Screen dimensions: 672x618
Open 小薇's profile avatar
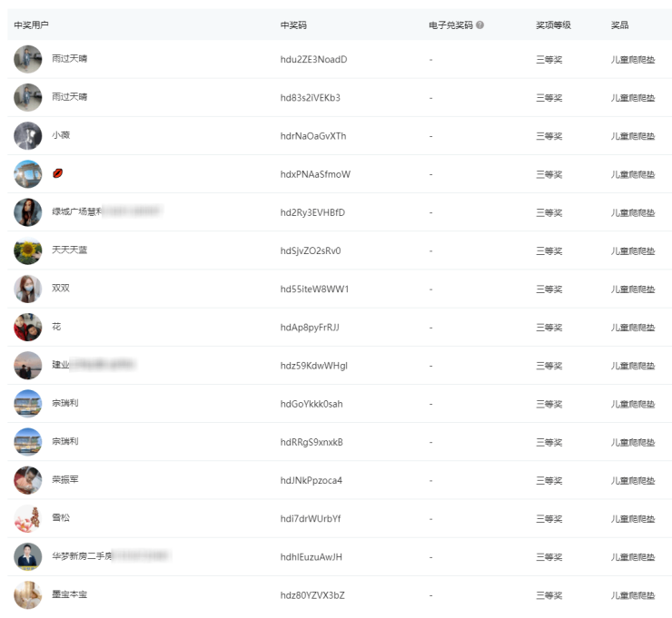pos(28,136)
